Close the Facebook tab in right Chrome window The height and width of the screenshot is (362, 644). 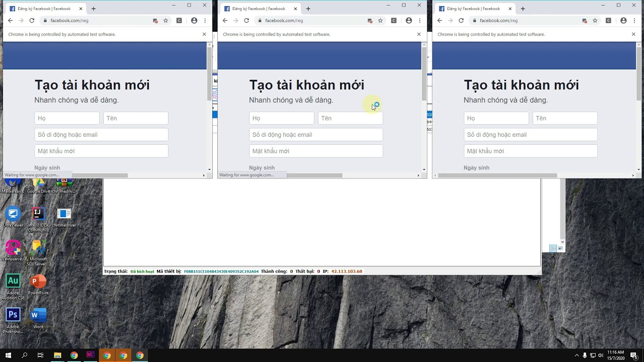pos(510,9)
